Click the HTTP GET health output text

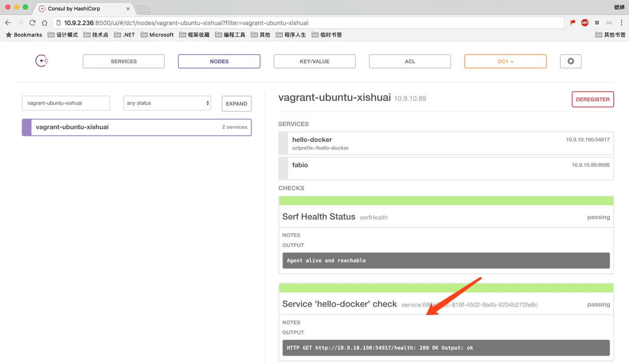point(446,348)
